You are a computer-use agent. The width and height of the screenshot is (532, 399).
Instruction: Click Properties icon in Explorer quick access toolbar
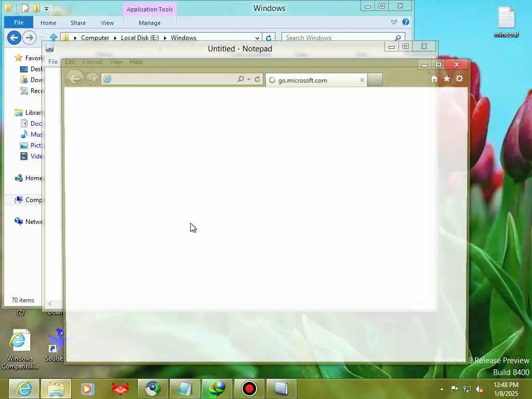tap(25, 8)
